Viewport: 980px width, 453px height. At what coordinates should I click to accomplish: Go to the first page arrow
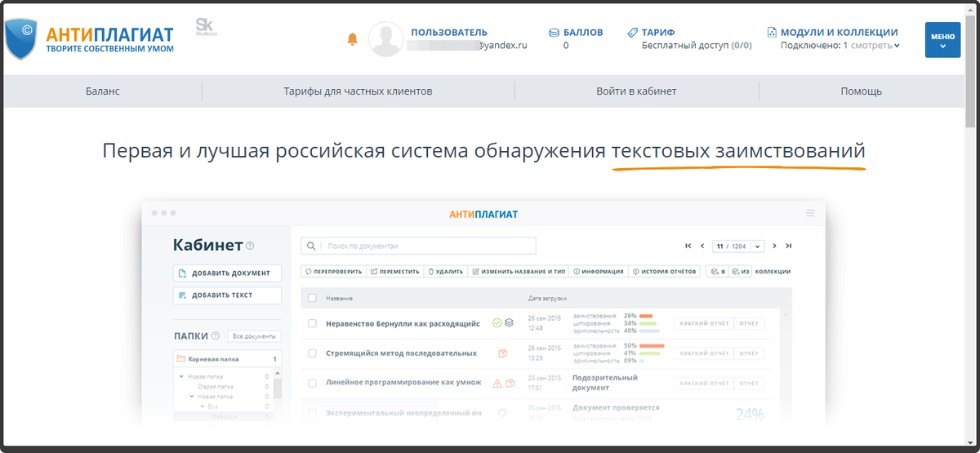click(x=688, y=246)
